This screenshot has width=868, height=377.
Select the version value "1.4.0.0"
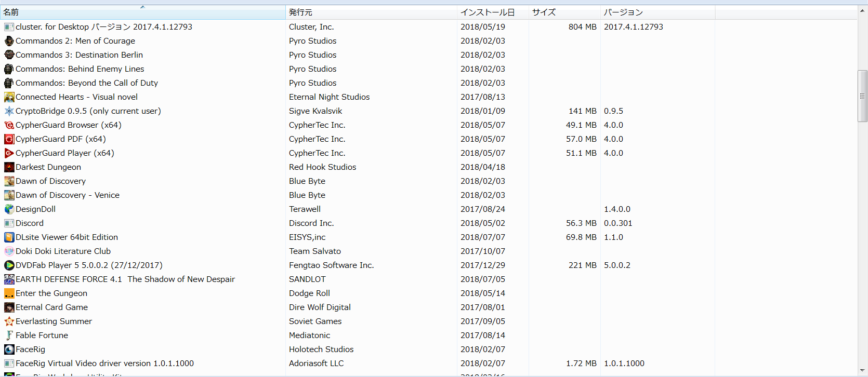tap(617, 209)
